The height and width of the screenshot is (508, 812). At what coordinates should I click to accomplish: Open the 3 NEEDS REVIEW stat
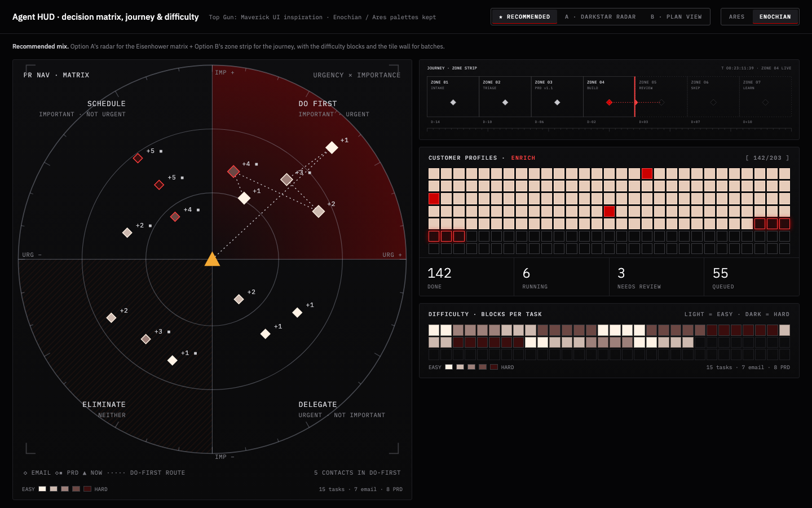tap(656, 277)
